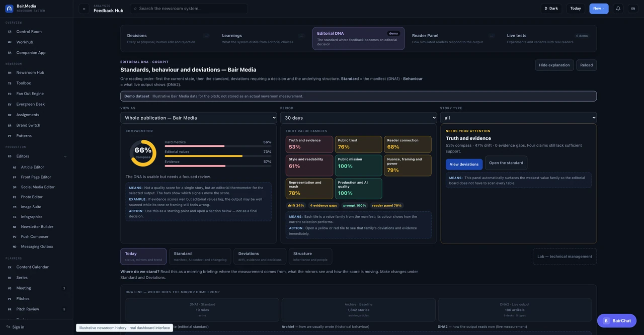644x335 pixels.
Task: Open Newsletter Builder
Action: (39, 227)
